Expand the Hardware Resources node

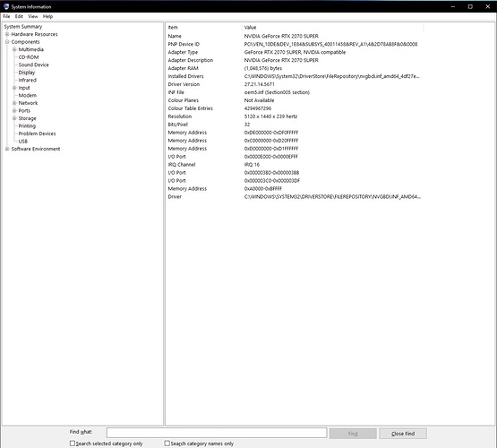[x=7, y=34]
